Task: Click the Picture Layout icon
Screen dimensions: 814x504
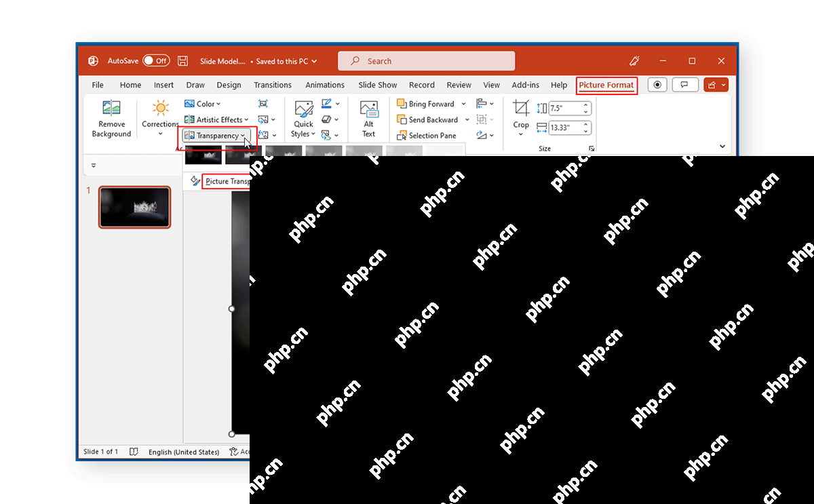Action: (x=327, y=136)
